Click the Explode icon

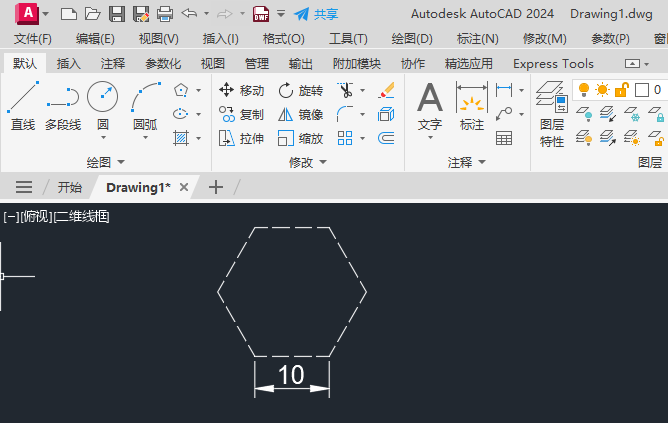pos(386,114)
